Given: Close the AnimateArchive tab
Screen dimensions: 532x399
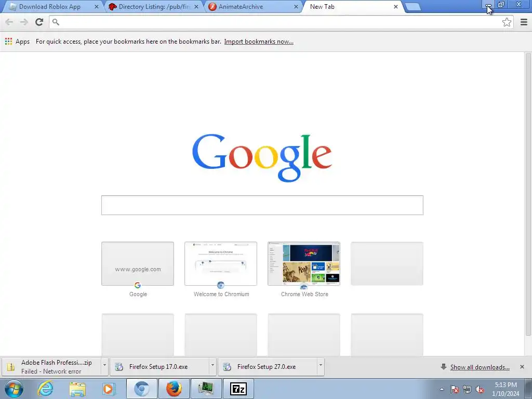Looking at the screenshot, I should [296, 7].
